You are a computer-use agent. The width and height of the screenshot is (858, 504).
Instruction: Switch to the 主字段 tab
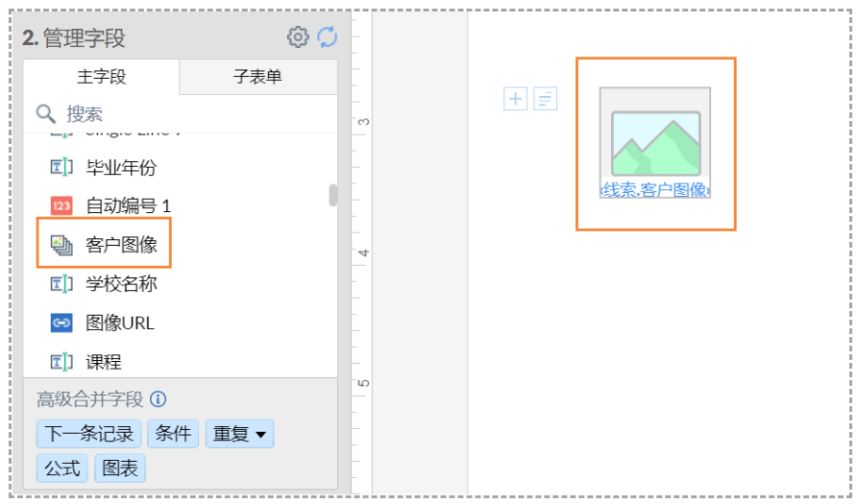click(x=101, y=77)
